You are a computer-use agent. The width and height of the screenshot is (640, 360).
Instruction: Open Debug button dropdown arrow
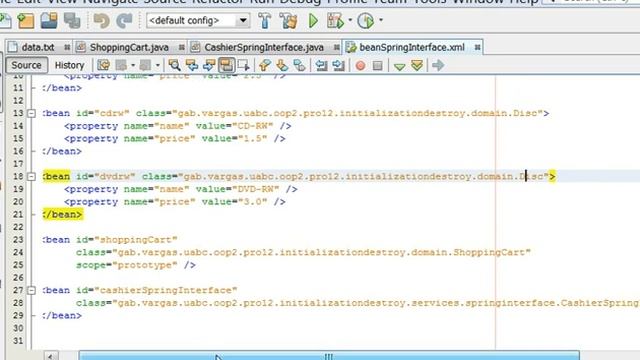[x=350, y=20]
